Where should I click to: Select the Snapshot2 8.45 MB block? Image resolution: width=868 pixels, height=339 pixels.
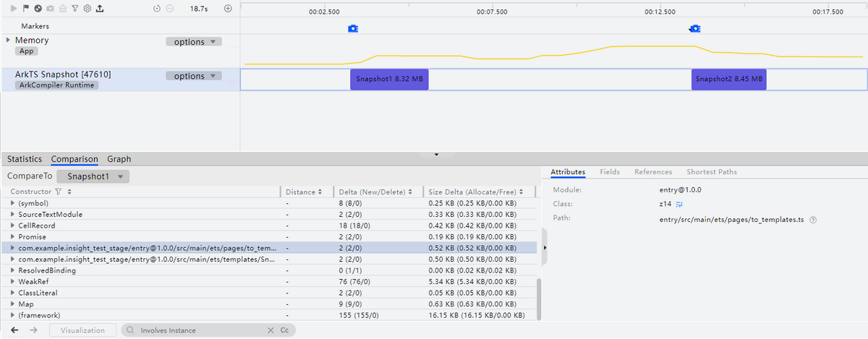(x=728, y=79)
